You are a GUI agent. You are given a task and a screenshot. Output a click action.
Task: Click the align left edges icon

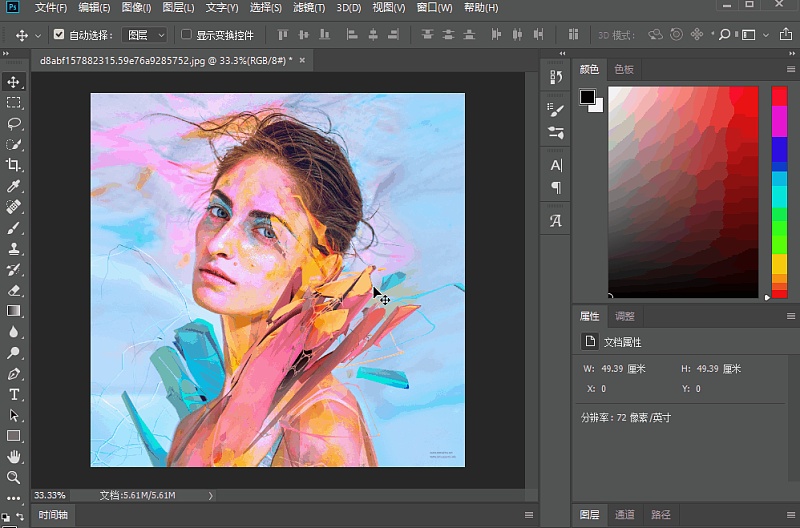pyautogui.click(x=352, y=35)
